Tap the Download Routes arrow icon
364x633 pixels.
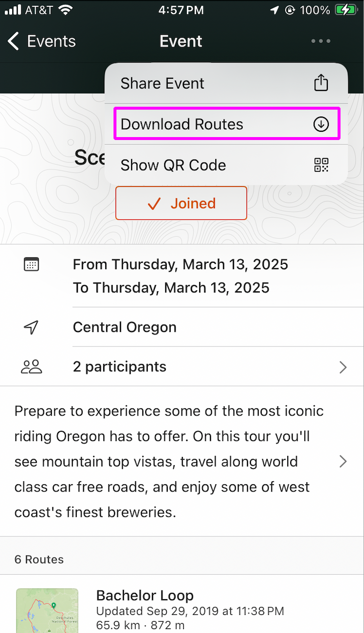(x=321, y=124)
